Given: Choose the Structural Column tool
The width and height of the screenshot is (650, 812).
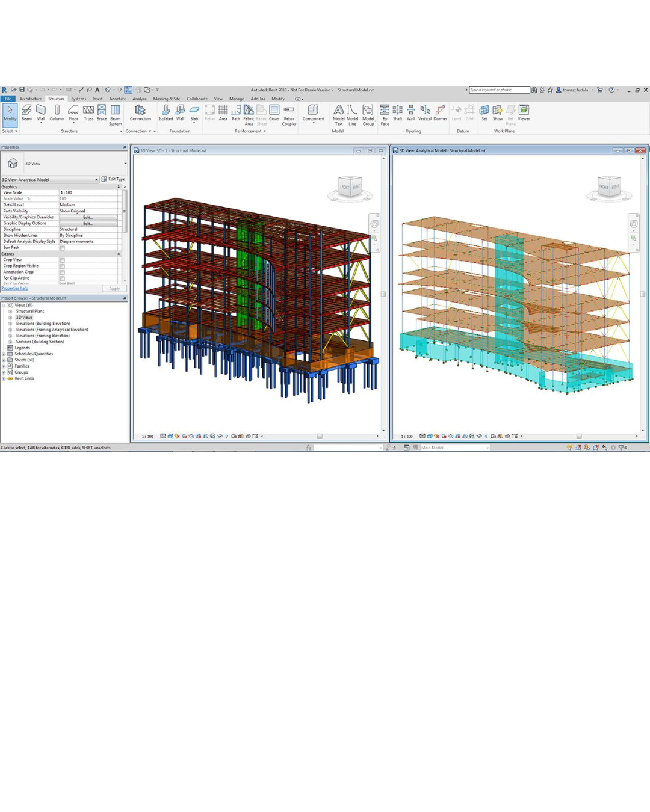Looking at the screenshot, I should click(57, 113).
